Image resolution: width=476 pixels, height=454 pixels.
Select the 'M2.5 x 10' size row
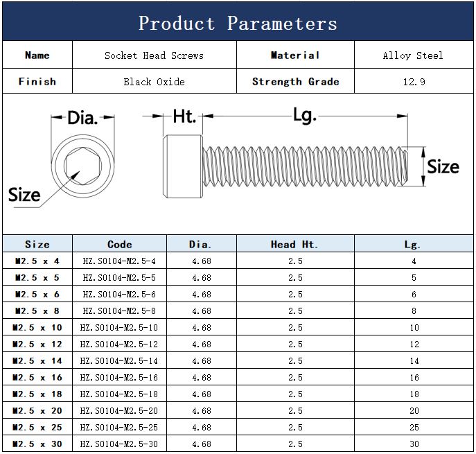[x=37, y=328]
